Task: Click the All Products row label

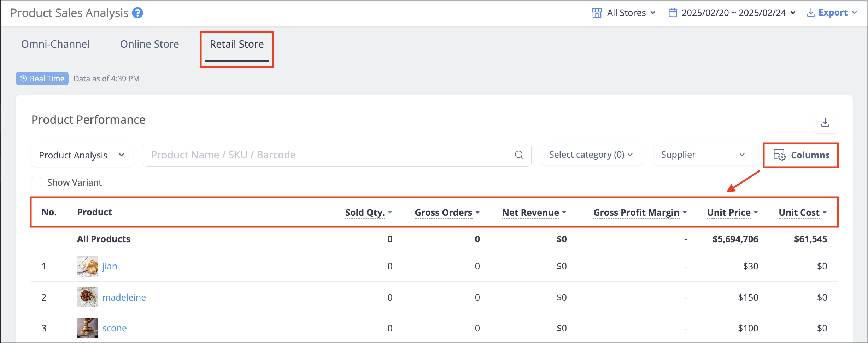Action: 104,239
